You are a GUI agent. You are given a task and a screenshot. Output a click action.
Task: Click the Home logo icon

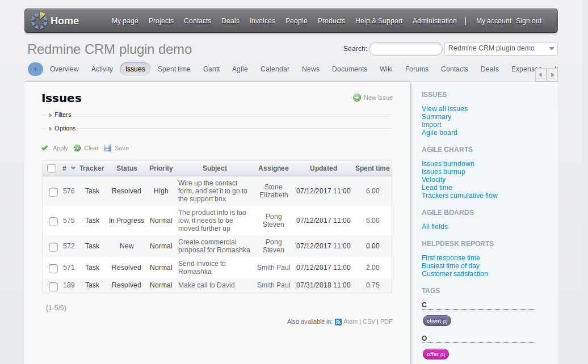tap(39, 21)
